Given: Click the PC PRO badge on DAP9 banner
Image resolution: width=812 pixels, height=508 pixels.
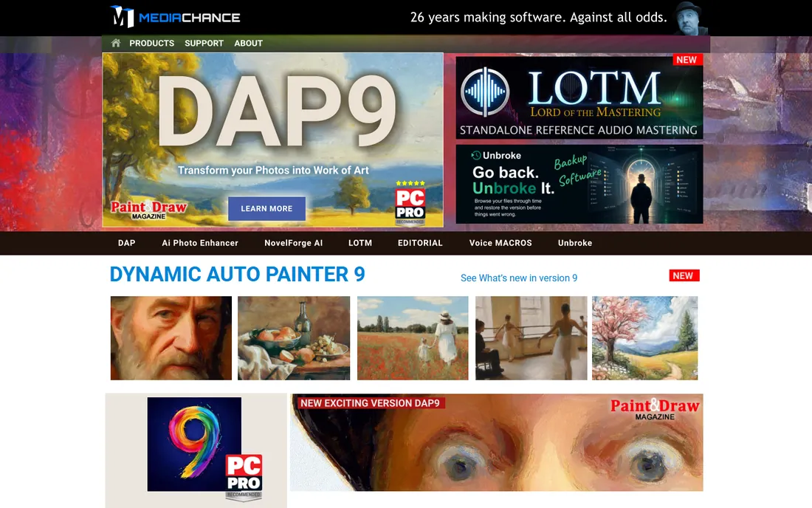Looking at the screenshot, I should pos(410,204).
